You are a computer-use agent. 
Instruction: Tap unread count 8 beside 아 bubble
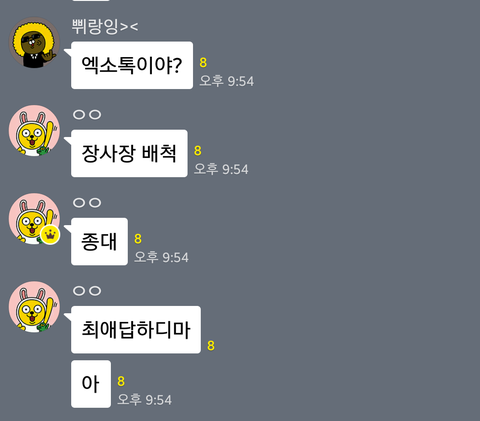click(x=121, y=381)
